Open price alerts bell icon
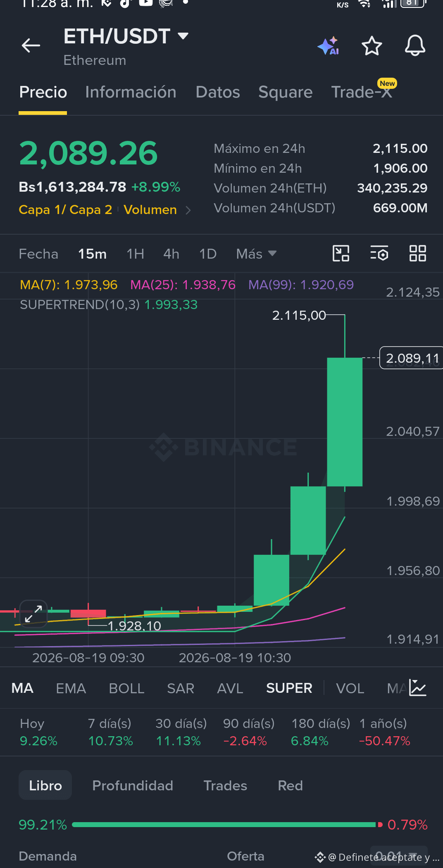Screen dimensions: 443x868 click(415, 45)
